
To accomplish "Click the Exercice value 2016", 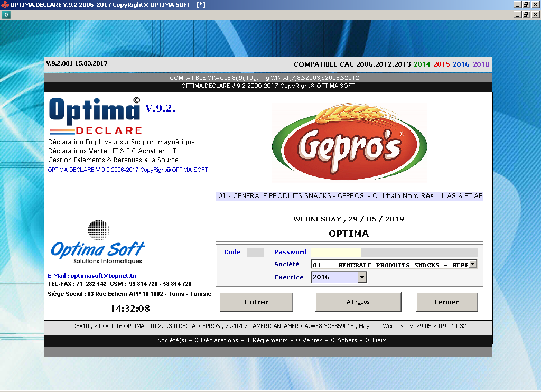I will pos(334,277).
